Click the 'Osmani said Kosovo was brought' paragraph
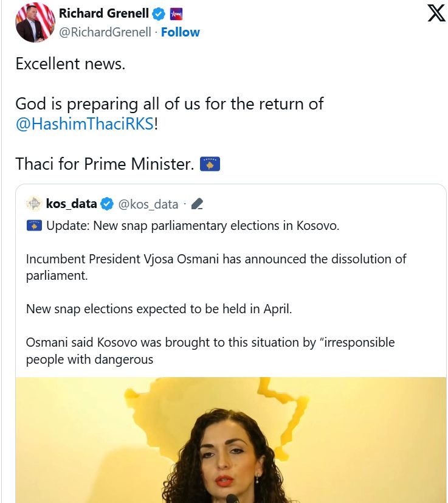 tap(210, 351)
